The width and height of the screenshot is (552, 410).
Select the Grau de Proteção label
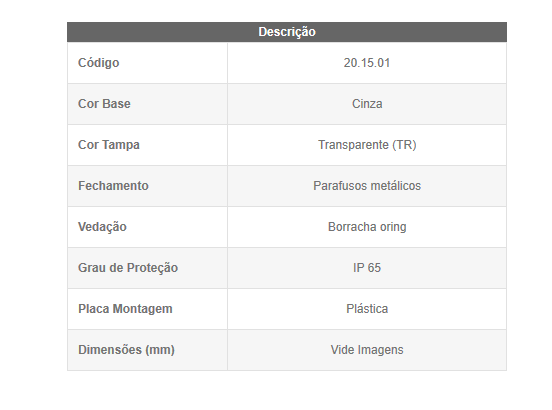tap(128, 268)
